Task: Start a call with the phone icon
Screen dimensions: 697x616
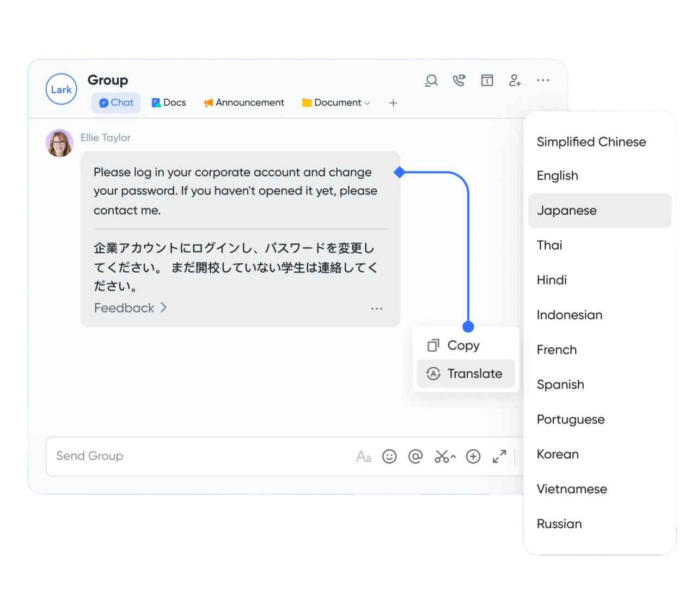Action: 459,81
